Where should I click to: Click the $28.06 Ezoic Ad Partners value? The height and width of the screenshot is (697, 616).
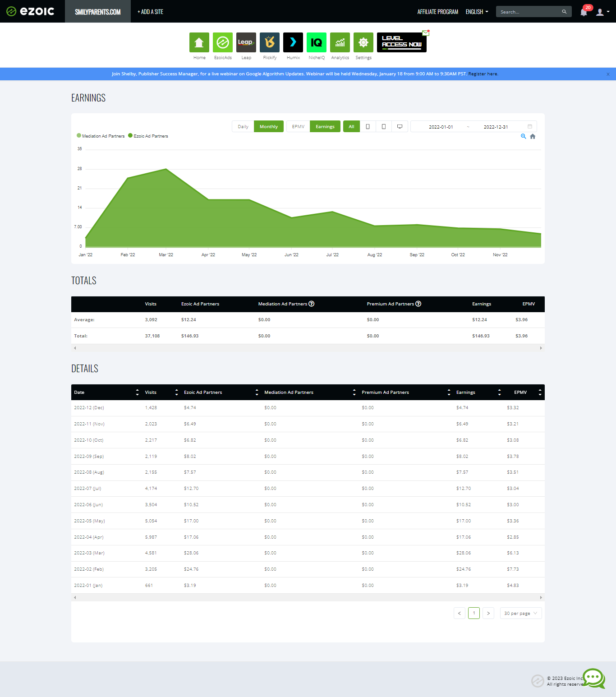tap(191, 553)
